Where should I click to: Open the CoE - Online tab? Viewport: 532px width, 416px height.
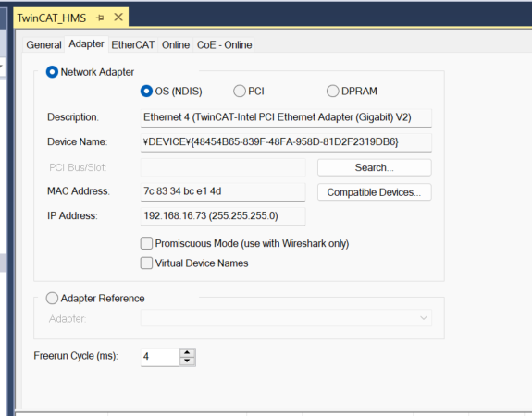[x=224, y=44]
